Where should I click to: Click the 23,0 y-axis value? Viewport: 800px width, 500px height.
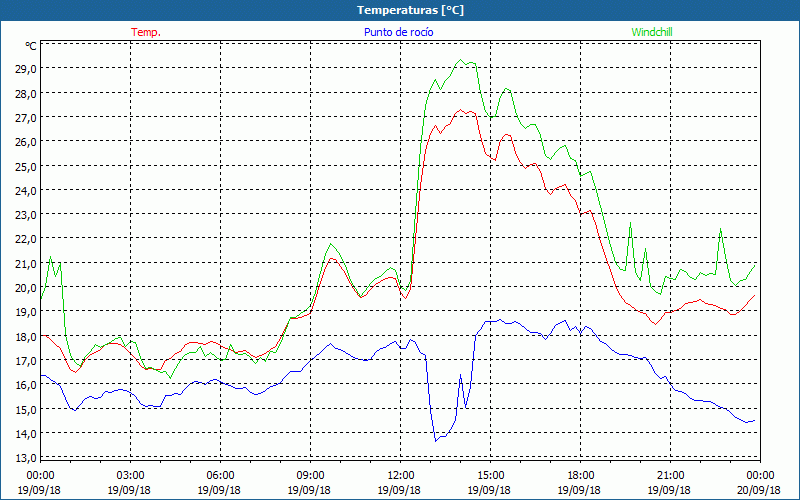point(26,215)
